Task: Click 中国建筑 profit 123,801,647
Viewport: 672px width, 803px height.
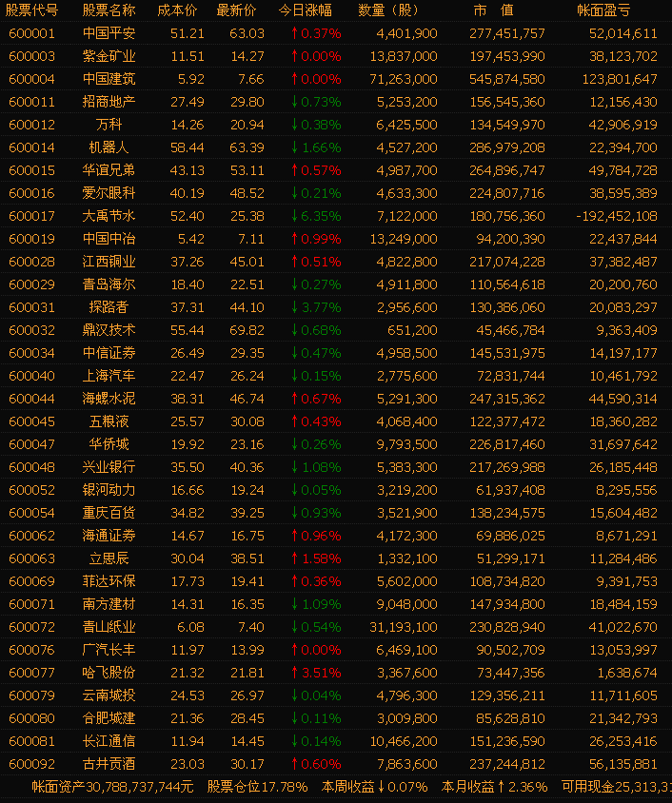Action: [x=620, y=79]
